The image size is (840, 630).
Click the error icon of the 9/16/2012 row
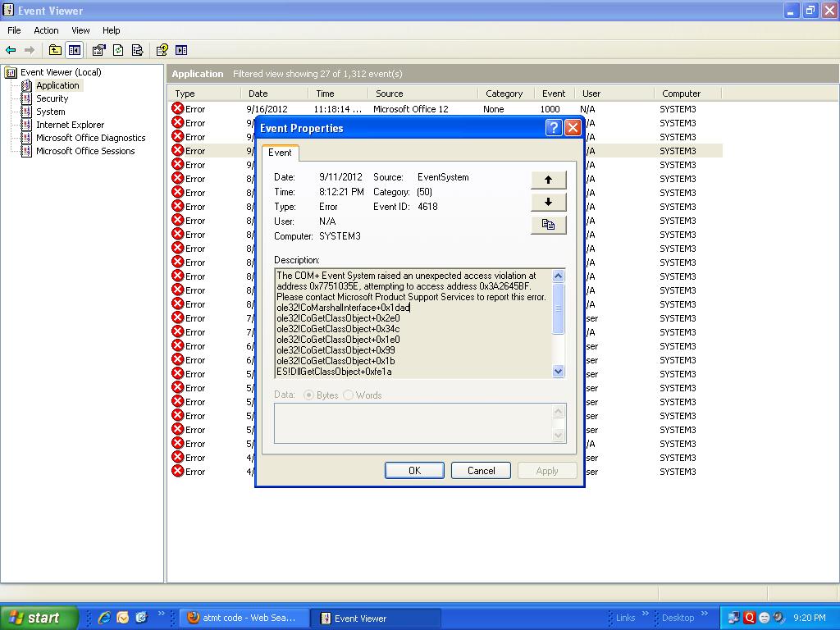[178, 109]
